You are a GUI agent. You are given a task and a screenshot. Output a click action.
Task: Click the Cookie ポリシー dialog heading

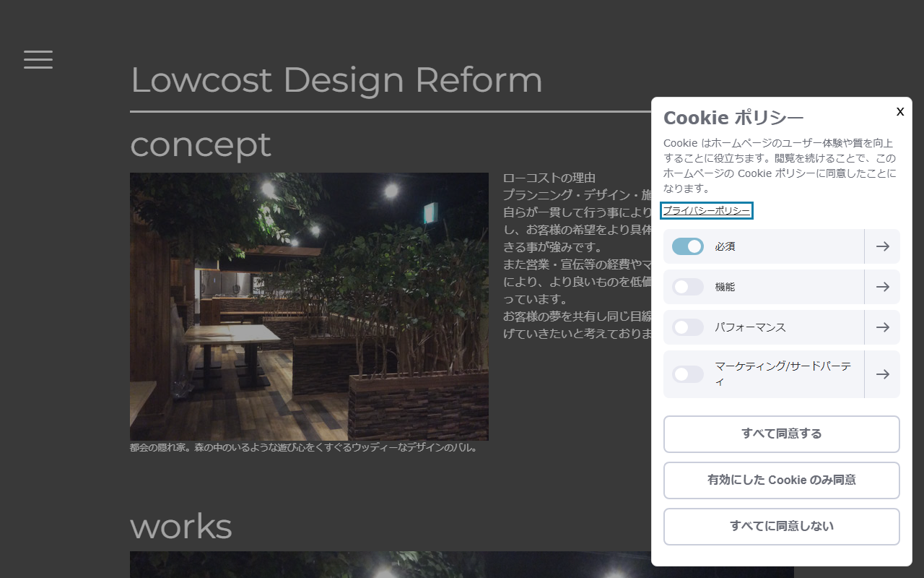733,118
